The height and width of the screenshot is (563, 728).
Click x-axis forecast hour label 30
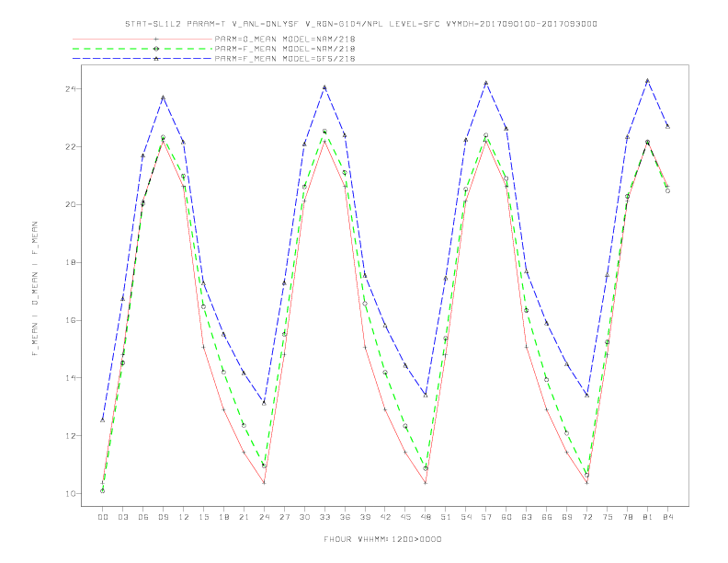[304, 517]
